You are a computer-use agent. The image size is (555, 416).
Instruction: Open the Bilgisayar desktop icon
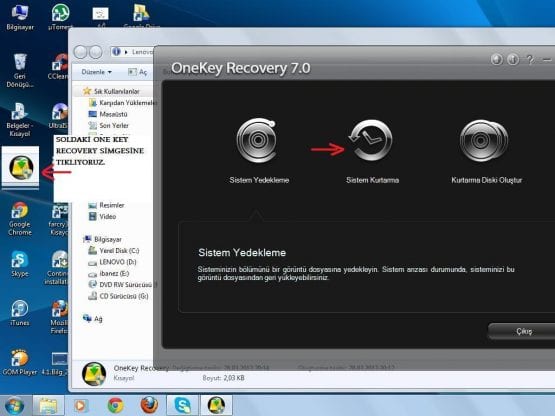pos(20,17)
